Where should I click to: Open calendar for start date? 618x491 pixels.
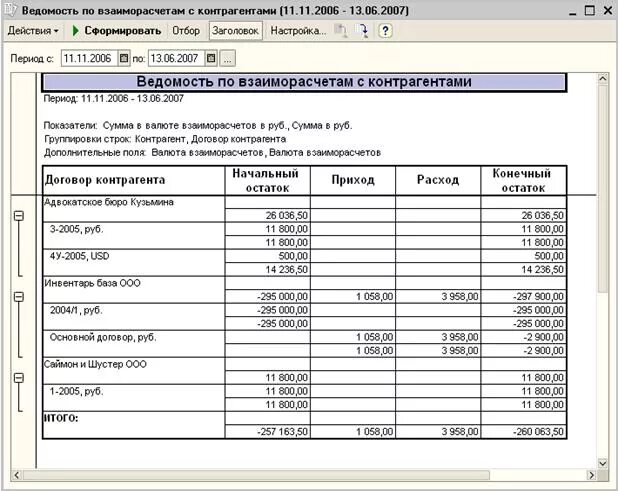click(x=124, y=59)
